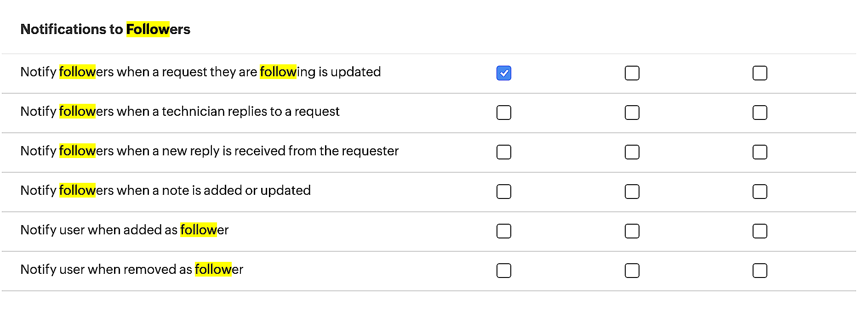
Task: Enable notify user when removed as follower
Action: [x=504, y=271]
